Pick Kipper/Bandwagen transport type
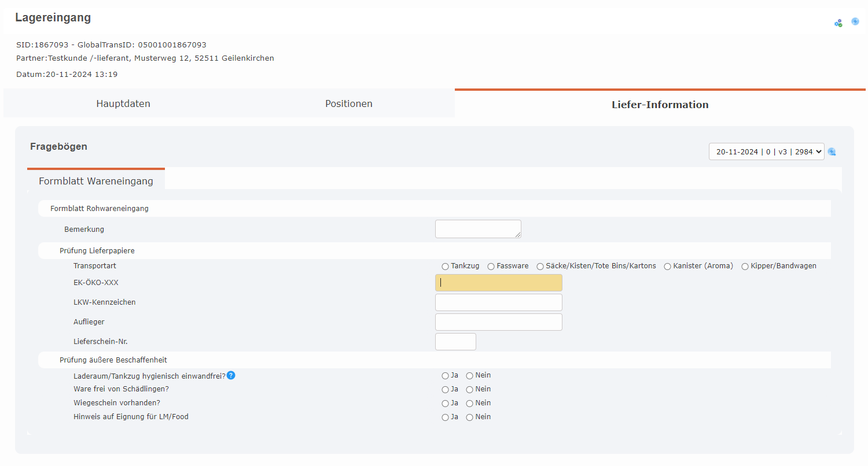 point(745,267)
